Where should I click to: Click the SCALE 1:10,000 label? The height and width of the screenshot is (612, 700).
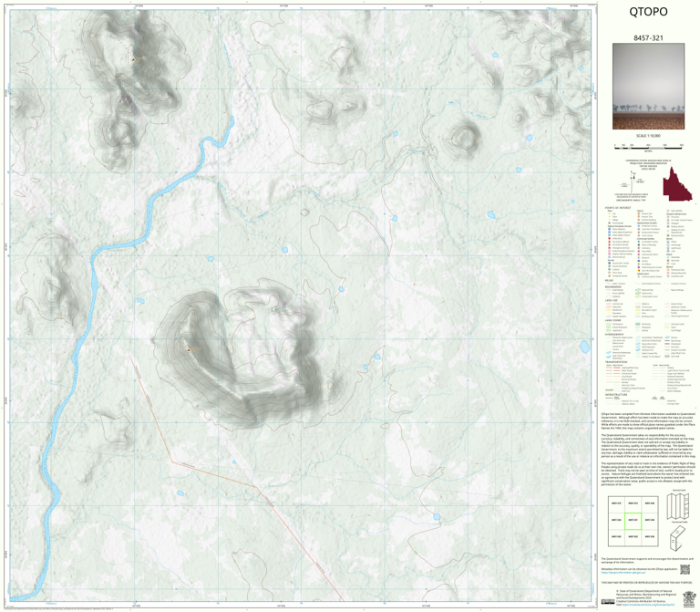[648, 136]
